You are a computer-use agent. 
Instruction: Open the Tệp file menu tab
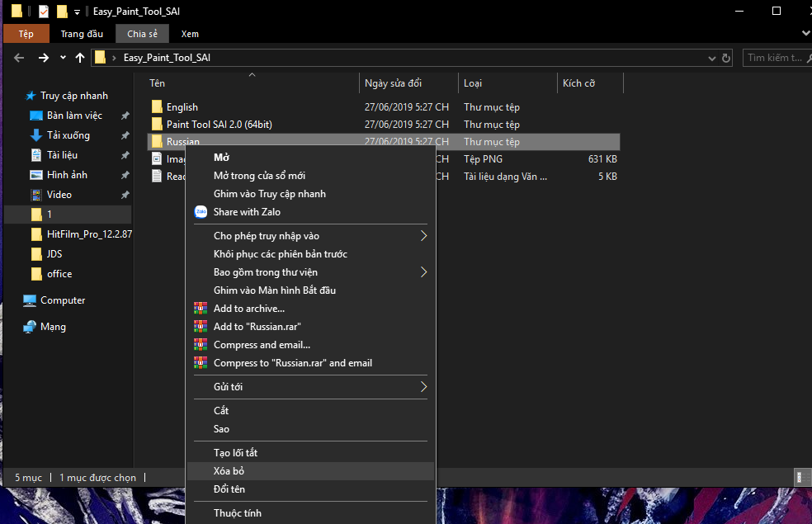pyautogui.click(x=26, y=34)
